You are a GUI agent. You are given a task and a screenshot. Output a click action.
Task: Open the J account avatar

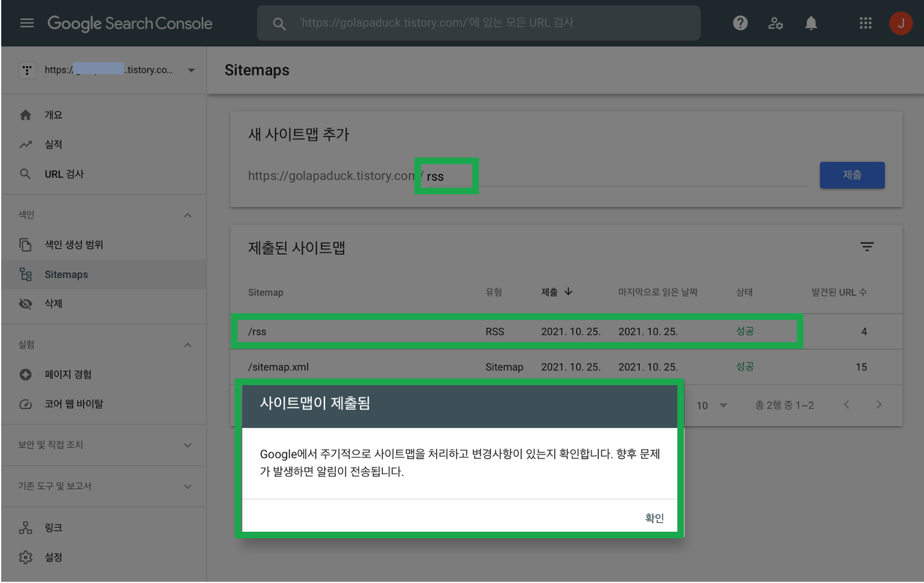[901, 23]
